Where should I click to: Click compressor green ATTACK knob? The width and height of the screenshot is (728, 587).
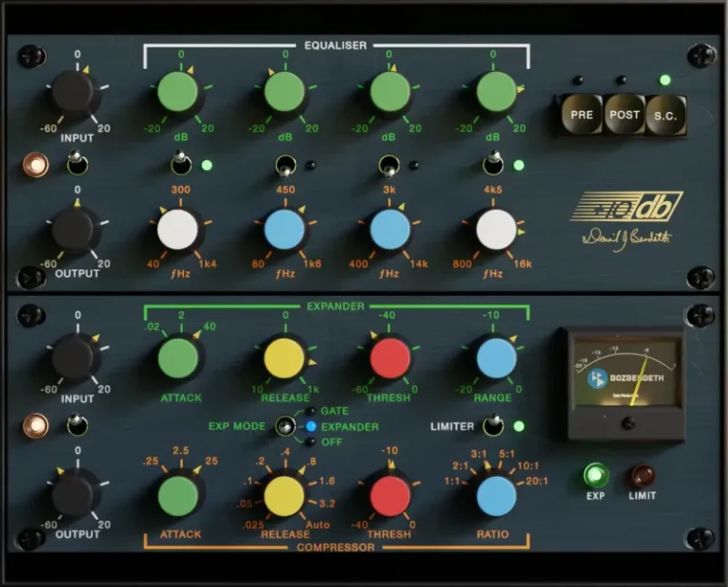[x=178, y=496]
